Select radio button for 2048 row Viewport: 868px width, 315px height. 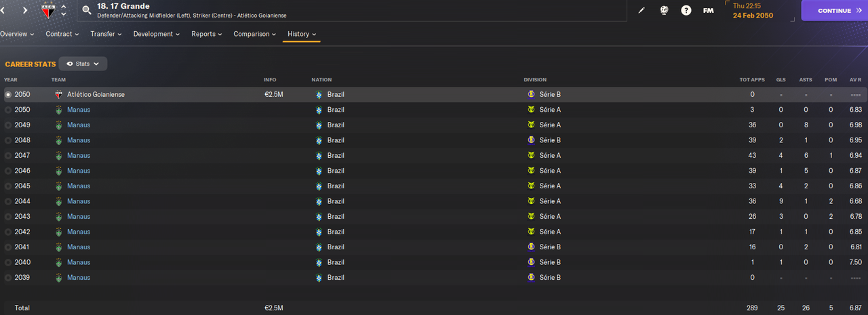8,140
